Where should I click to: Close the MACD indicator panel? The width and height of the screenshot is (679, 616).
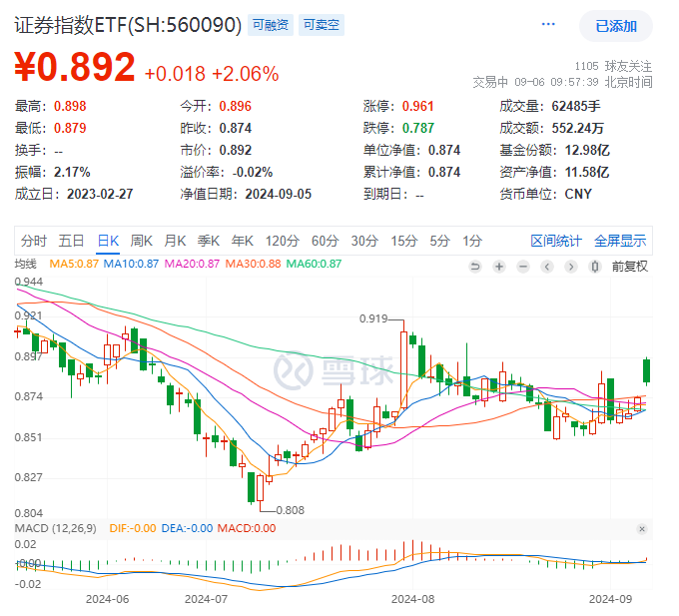(x=642, y=528)
